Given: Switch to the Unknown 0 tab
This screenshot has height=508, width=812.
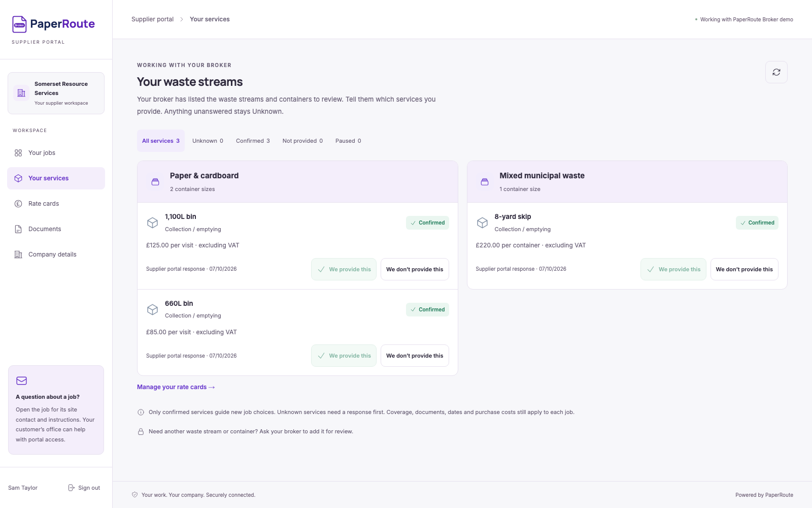Looking at the screenshot, I should pyautogui.click(x=208, y=141).
